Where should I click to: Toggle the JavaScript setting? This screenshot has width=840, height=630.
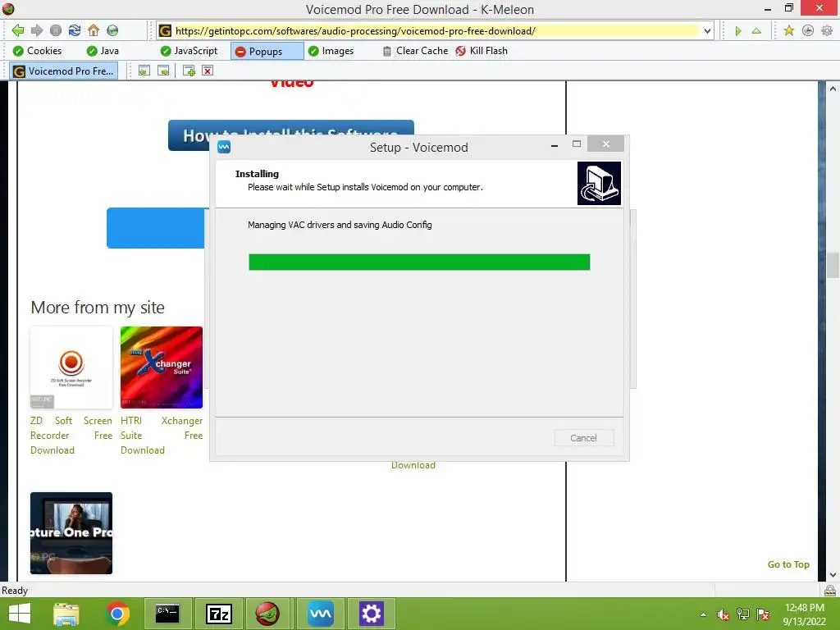pyautogui.click(x=189, y=51)
